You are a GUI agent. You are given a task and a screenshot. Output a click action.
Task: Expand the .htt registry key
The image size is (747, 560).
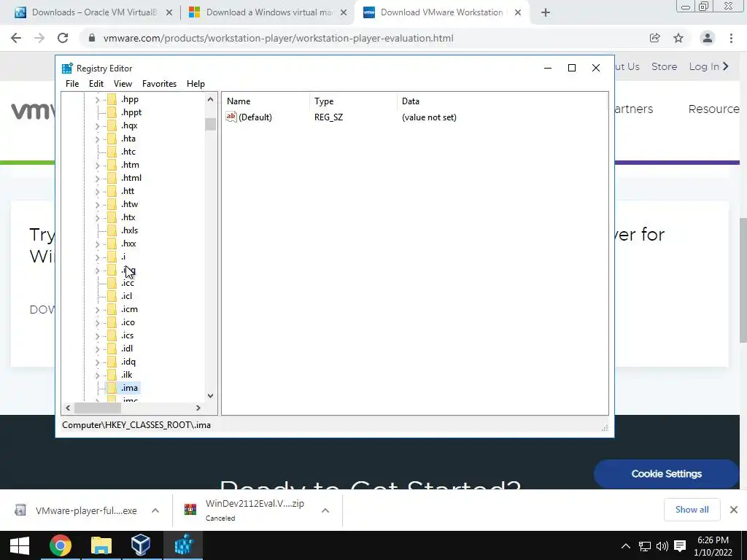pyautogui.click(x=97, y=191)
